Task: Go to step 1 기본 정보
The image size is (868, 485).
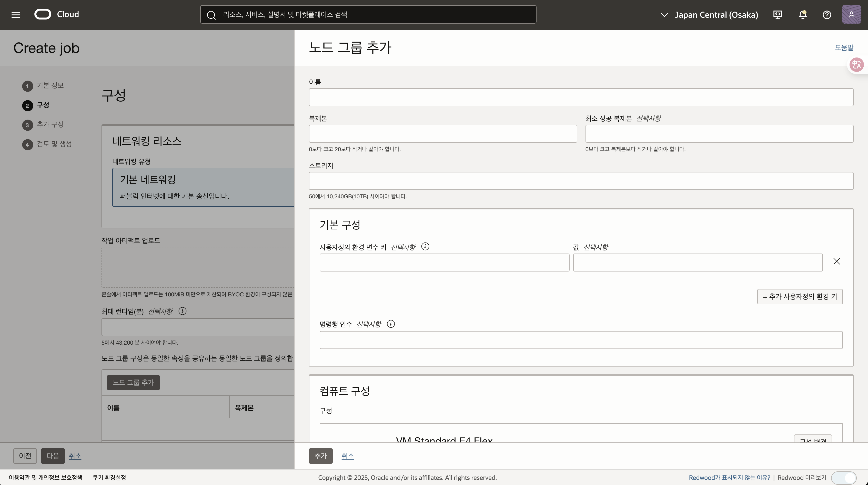Action: click(x=50, y=86)
